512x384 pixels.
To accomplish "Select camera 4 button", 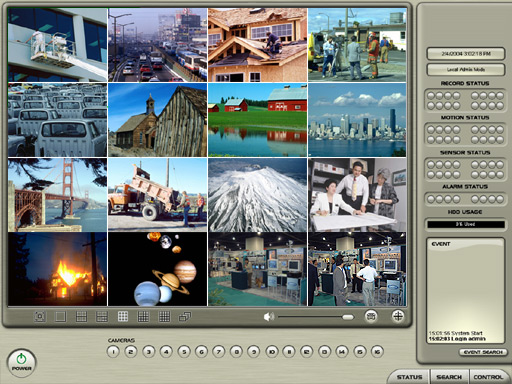I will tap(166, 351).
